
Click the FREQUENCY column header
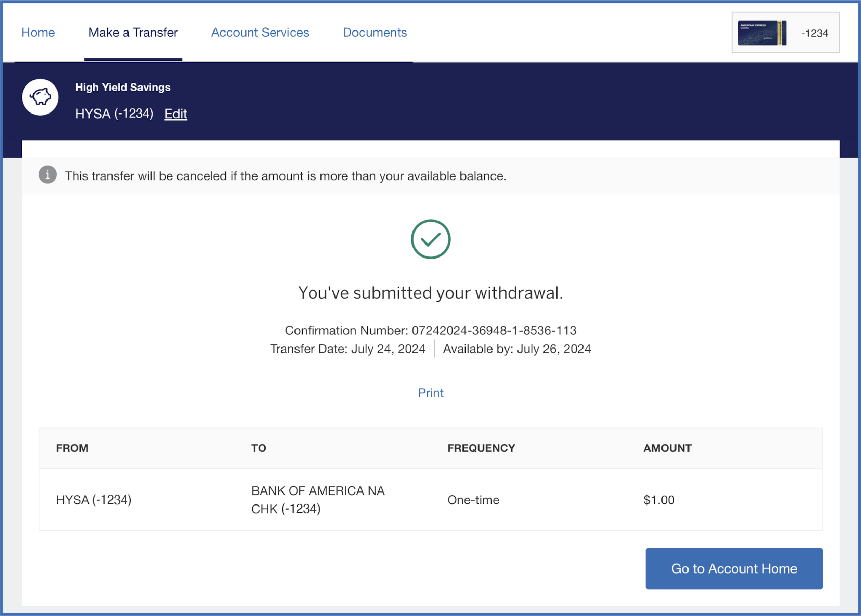(x=481, y=448)
